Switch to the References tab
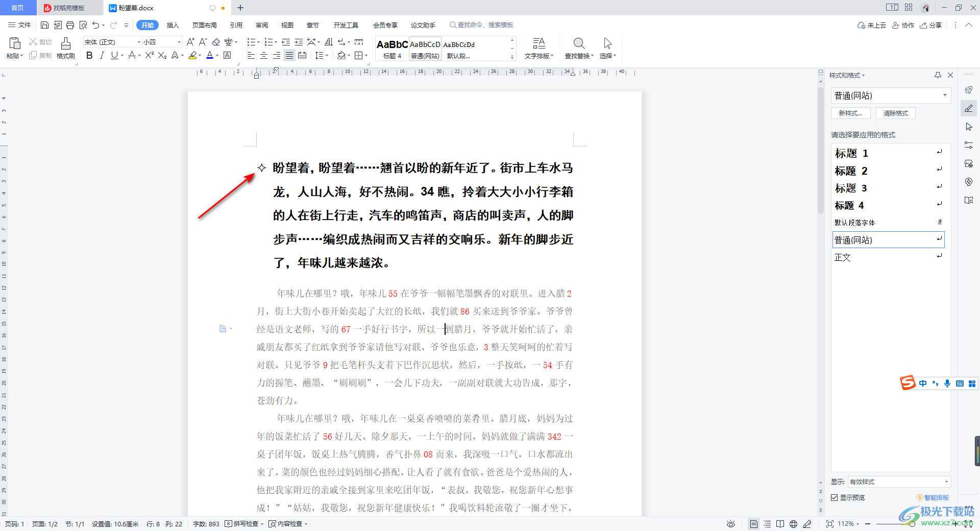This screenshot has height=531, width=980. [236, 25]
